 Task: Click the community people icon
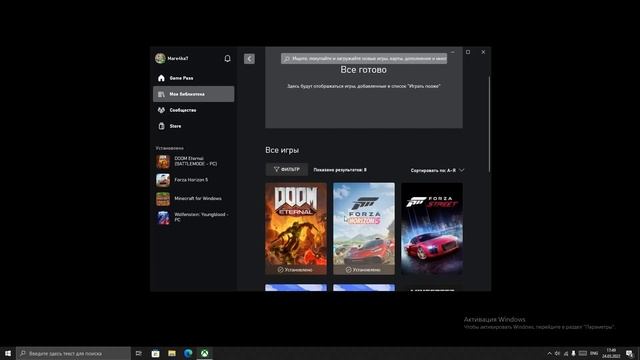click(x=161, y=110)
